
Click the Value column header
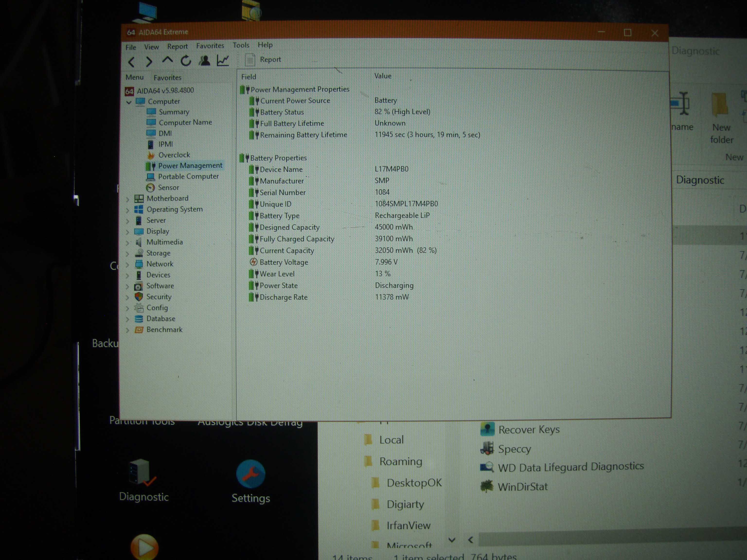383,76
